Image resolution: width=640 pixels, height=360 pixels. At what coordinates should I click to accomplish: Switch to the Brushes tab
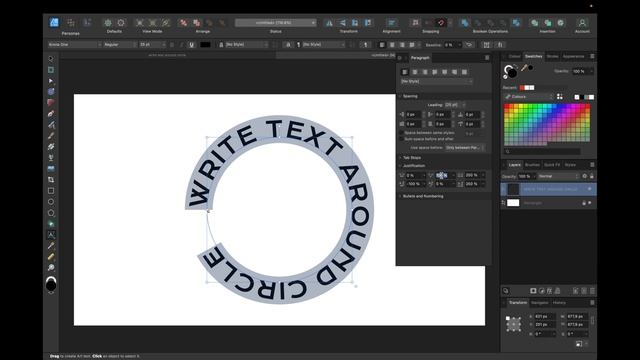532,165
